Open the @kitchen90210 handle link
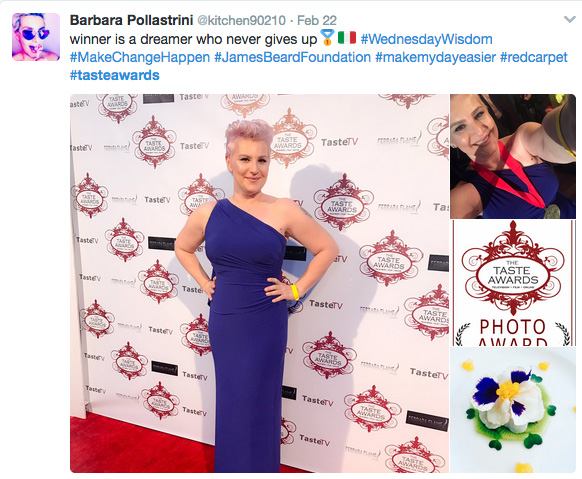Viewport: 582px width, 479px height. click(x=241, y=20)
